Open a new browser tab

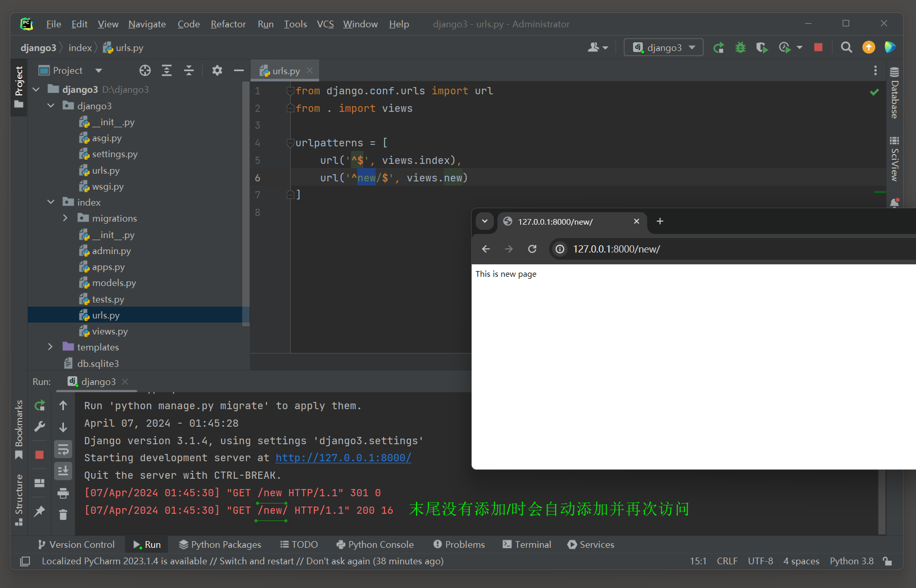coord(660,221)
